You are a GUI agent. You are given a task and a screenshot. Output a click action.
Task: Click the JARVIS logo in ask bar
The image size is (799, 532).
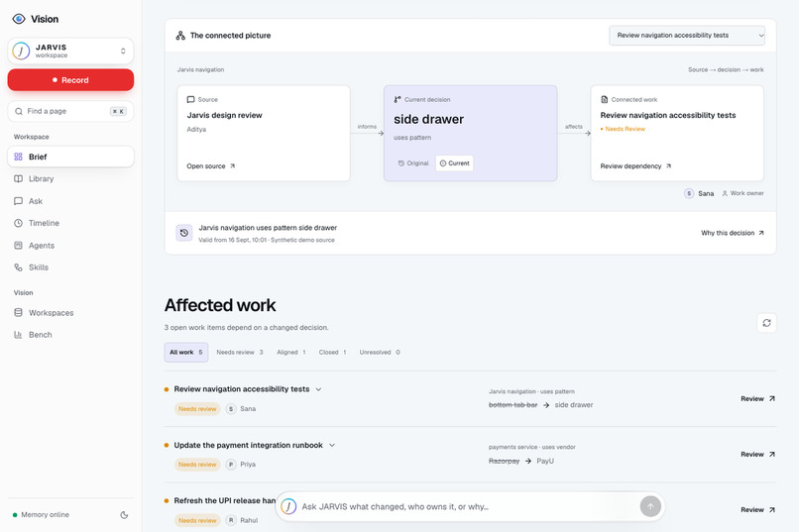(288, 506)
